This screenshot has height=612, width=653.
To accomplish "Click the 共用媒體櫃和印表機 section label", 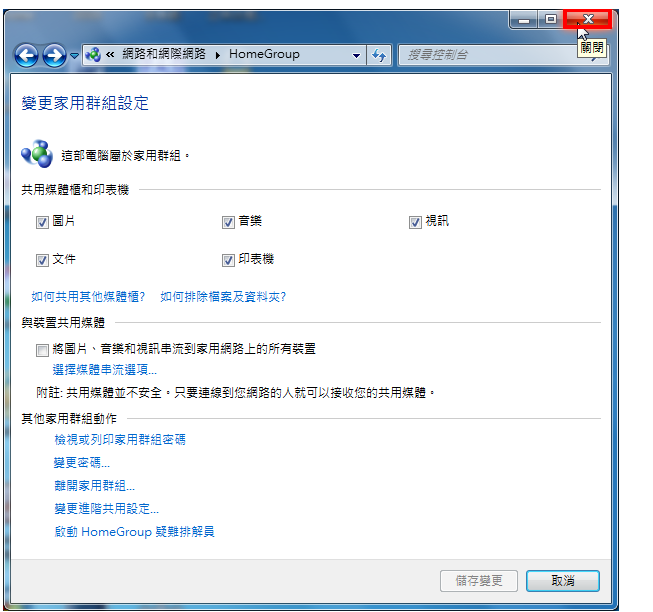I will (75, 190).
